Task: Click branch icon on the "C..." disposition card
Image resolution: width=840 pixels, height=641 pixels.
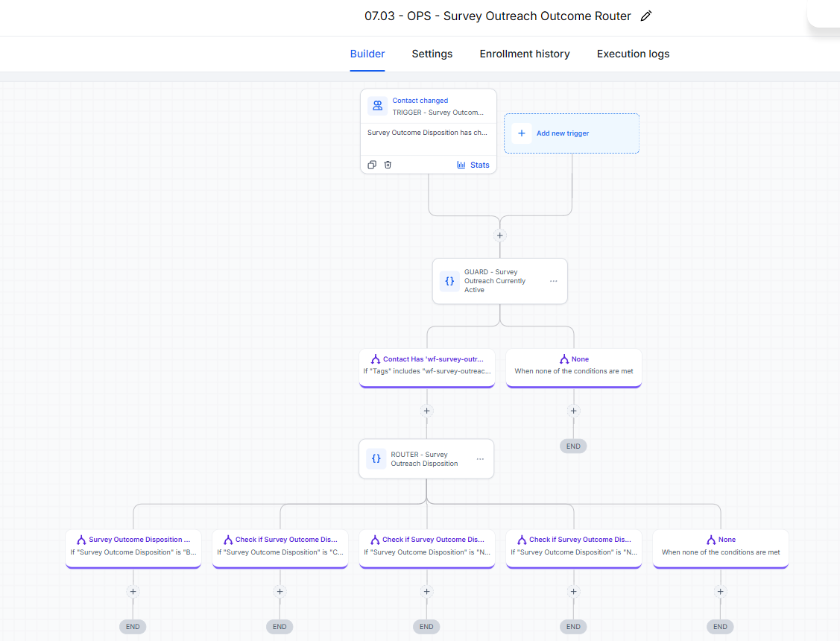Action: pyautogui.click(x=228, y=540)
